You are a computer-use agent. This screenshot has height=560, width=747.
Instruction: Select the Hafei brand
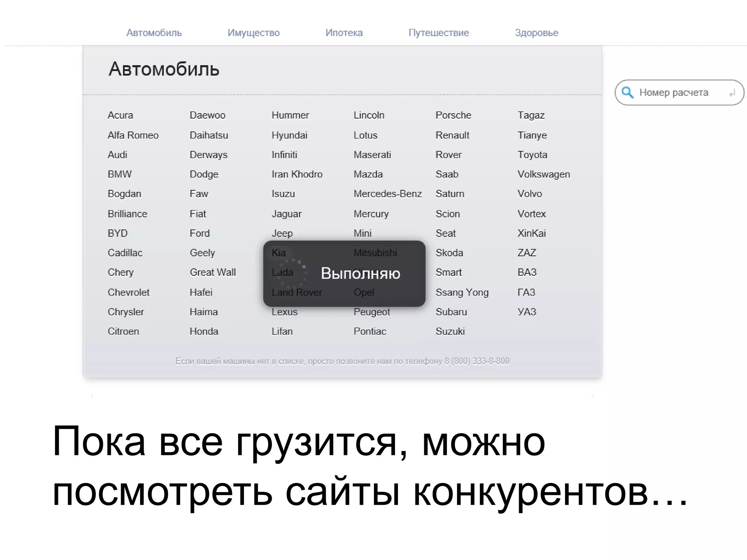(x=201, y=292)
